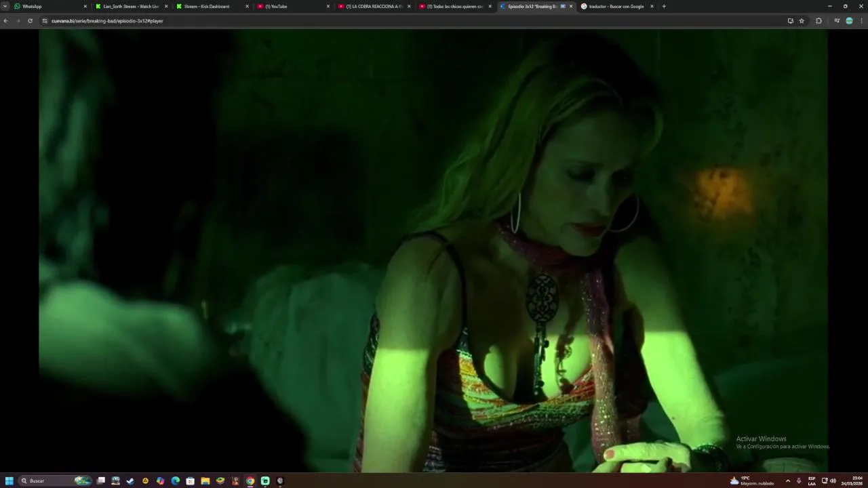Open media controls in Chrome toolbar
Viewport: 868px width, 488px height.
pos(837,21)
